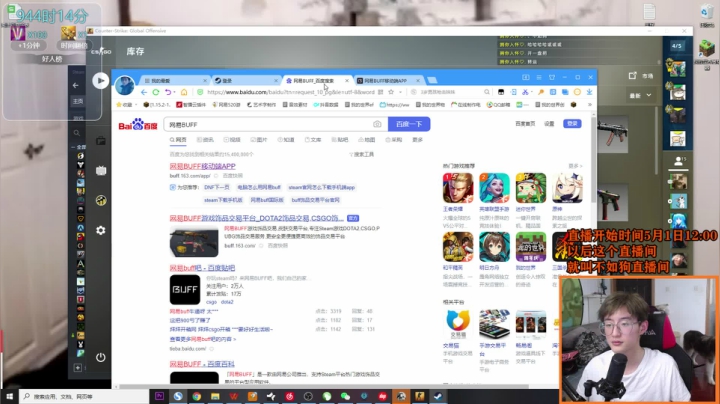Open the CS:GO inventory sort dropdown
The width and height of the screenshot is (720, 404).
[x=641, y=95]
